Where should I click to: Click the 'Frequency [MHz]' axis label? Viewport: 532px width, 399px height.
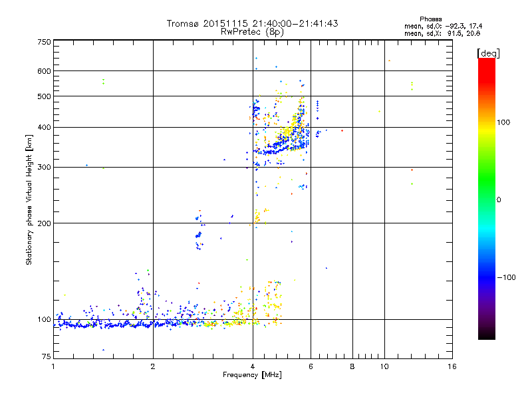[x=252, y=375]
